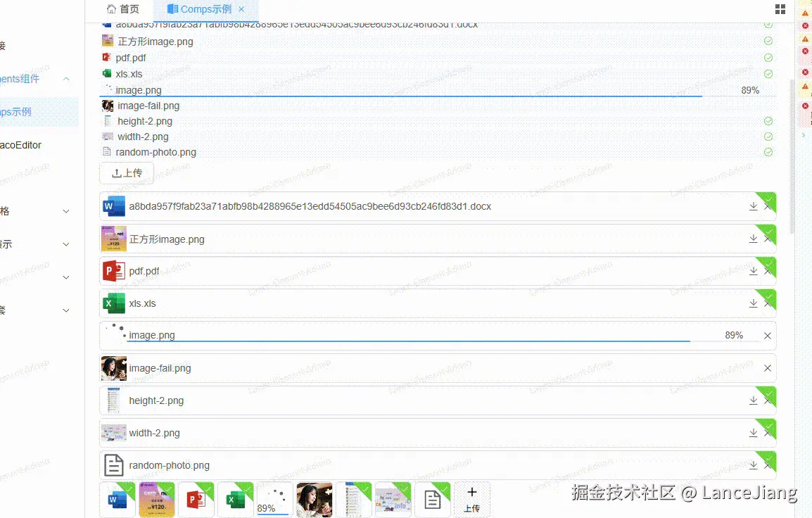Click the + 上传 upload card at bottom
Image resolution: width=812 pixels, height=518 pixels.
[x=472, y=500]
